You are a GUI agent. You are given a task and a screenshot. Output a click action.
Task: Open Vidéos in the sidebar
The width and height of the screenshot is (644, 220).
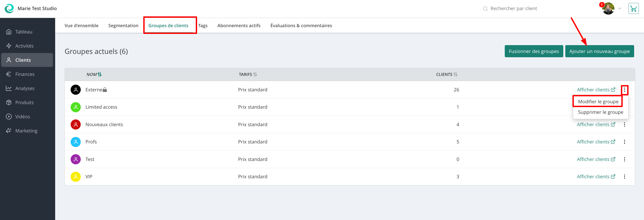27,117
